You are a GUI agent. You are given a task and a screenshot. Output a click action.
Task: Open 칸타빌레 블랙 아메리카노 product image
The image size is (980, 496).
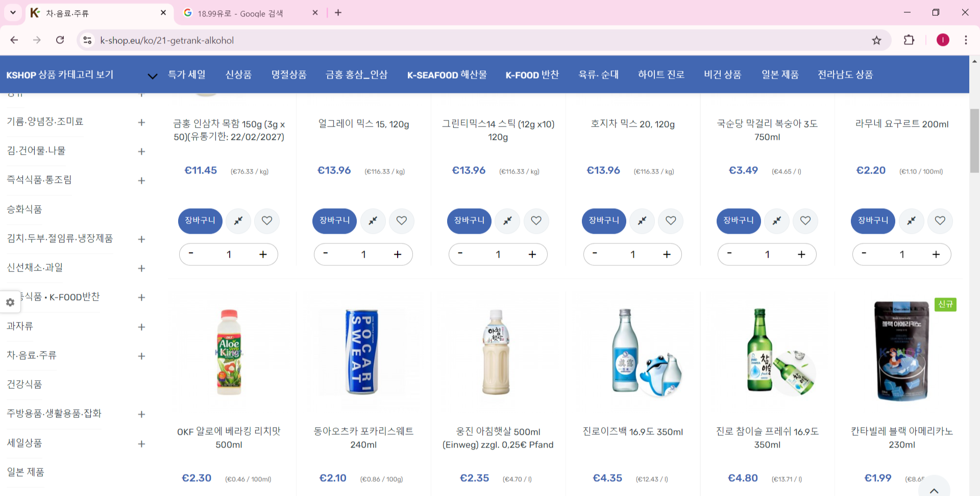[902, 351]
